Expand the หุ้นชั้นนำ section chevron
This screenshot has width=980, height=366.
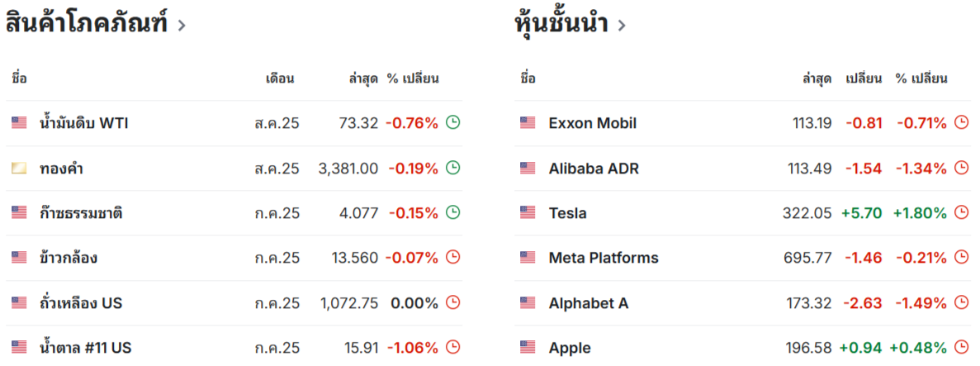click(622, 26)
